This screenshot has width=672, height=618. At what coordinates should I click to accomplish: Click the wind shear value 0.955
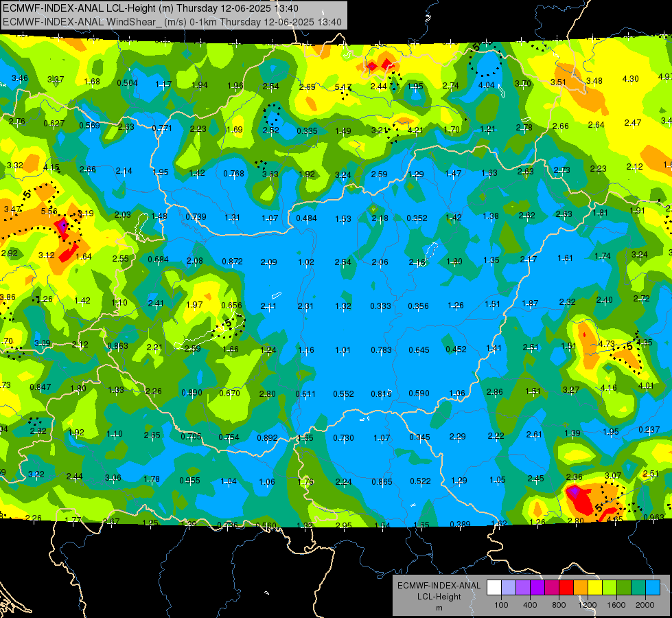[190, 481]
